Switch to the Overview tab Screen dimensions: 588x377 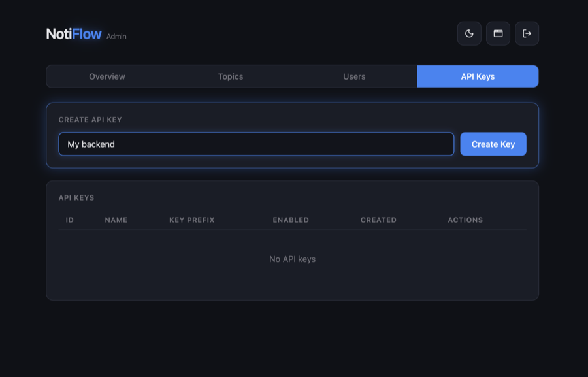tap(107, 76)
